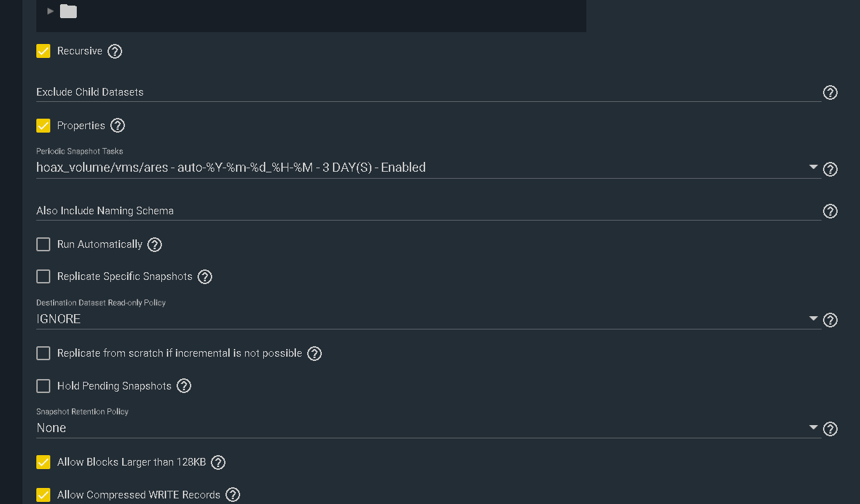Viewport: 860px width, 504px height.
Task: Uncheck the Recursive checkbox
Action: pos(43,51)
